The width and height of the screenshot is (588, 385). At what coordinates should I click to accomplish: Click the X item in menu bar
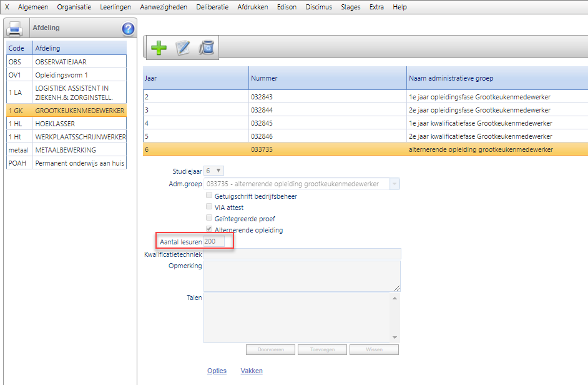point(7,7)
